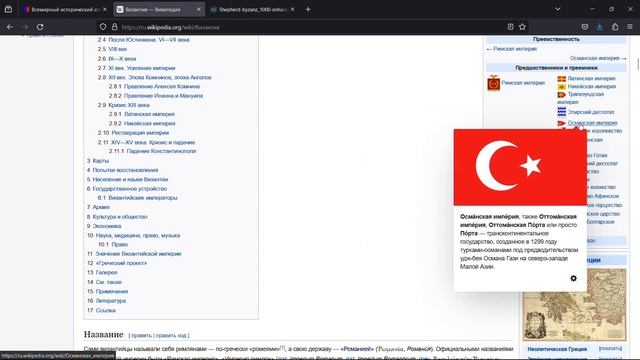Click the Ottoman Empire flag icon in the infobox
This screenshot has height=360, width=640.
(562, 123)
